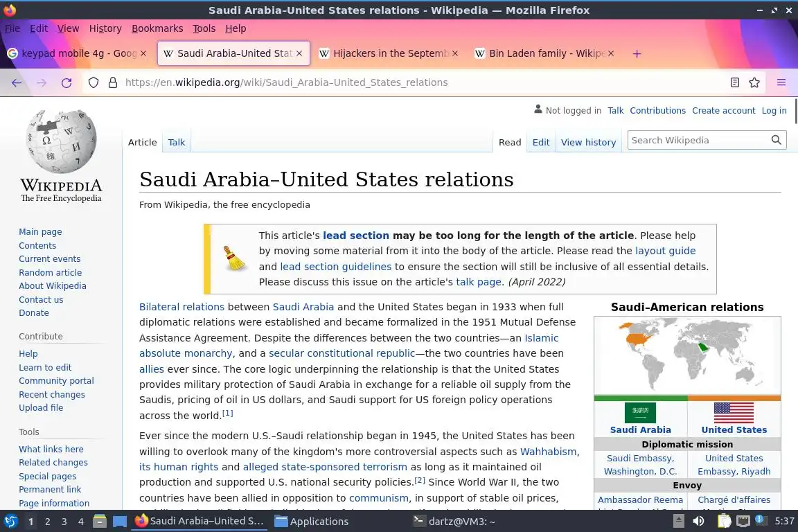Click the Log in link

[774, 110]
